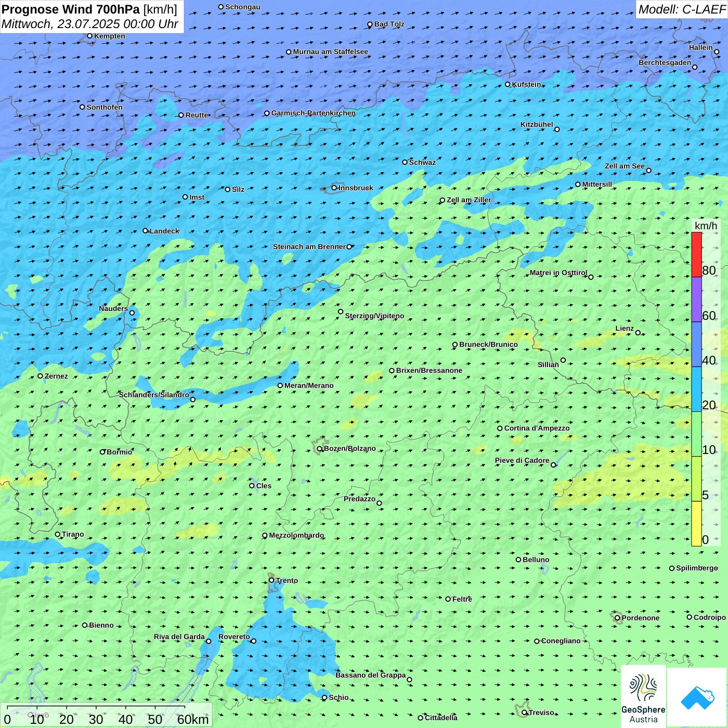Select the Lienz location marker
The height and width of the screenshot is (728, 728).
[638, 333]
